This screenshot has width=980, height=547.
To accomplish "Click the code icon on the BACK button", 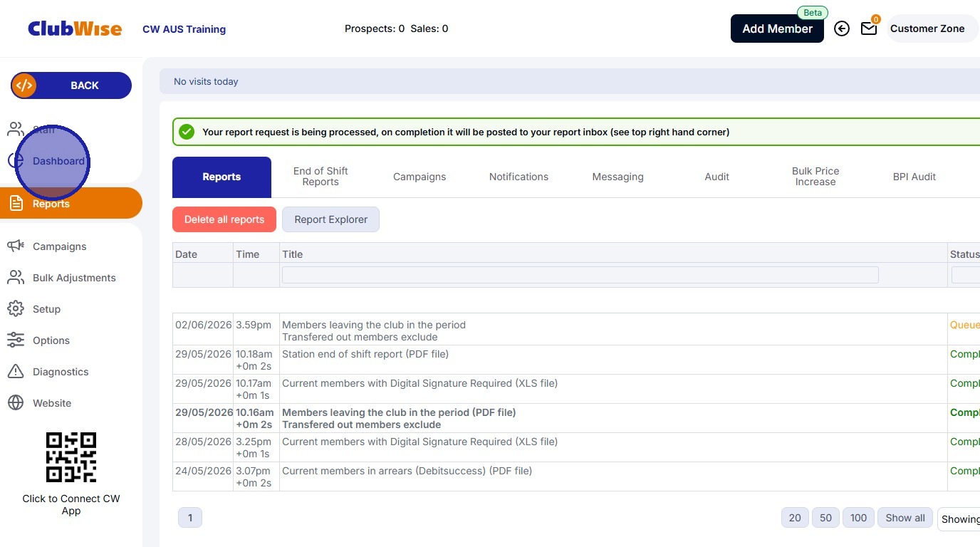I will 24,85.
